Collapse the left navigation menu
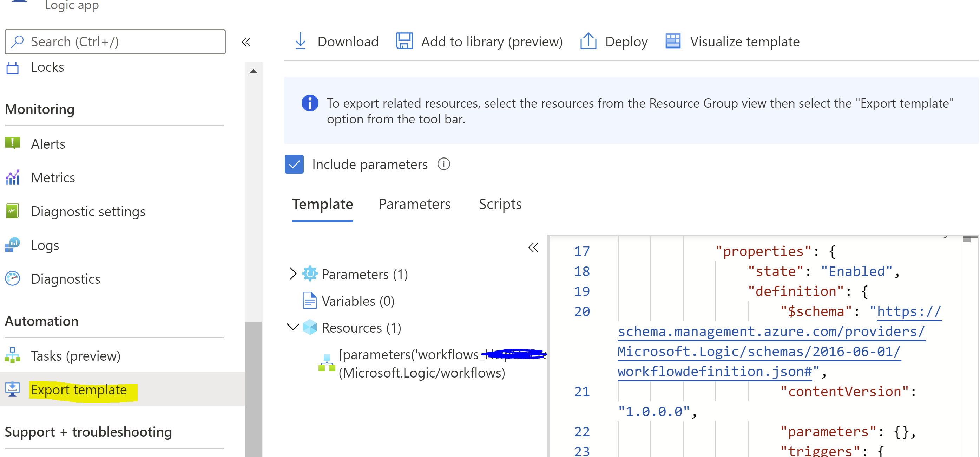 click(x=246, y=42)
